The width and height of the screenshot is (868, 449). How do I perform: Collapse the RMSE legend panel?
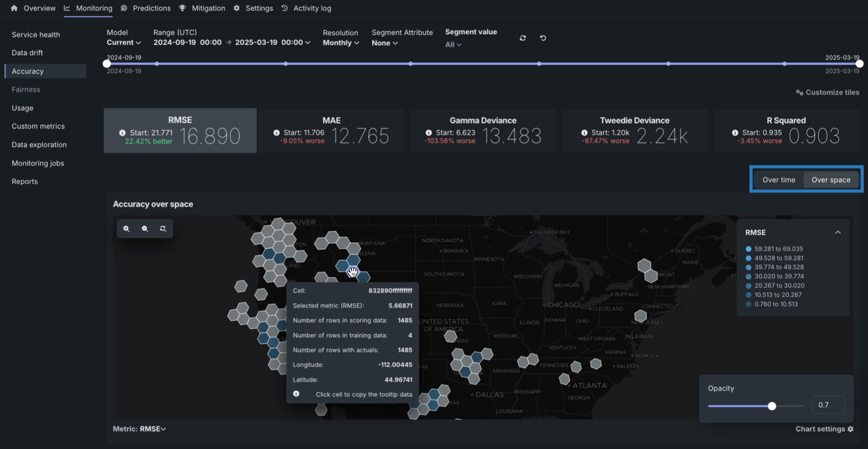click(x=837, y=233)
